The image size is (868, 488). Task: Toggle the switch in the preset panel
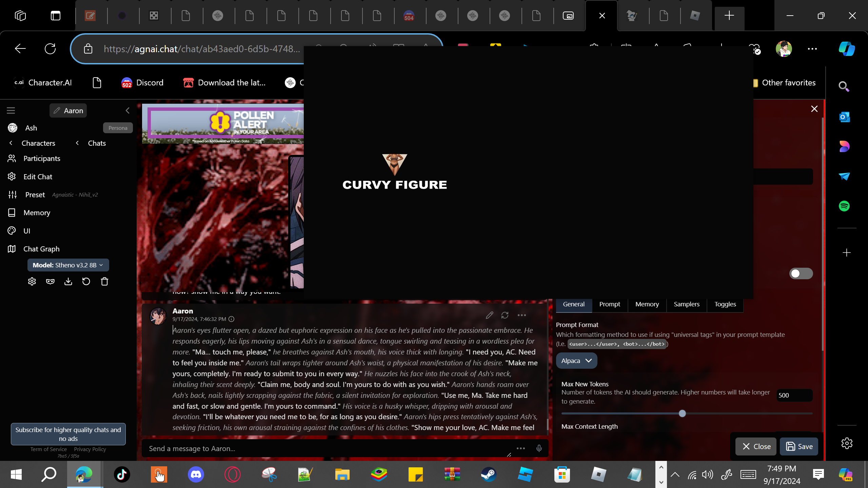click(x=801, y=273)
